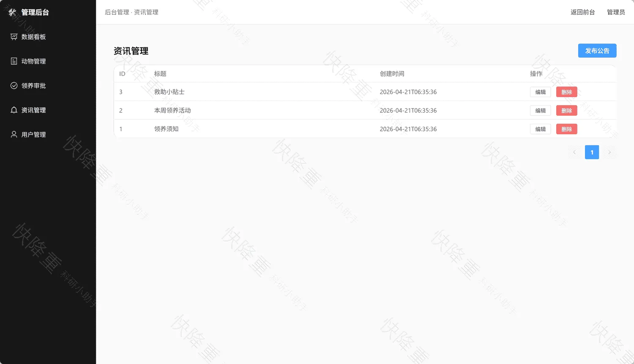Click the 管理后台 sidebar title

click(x=35, y=12)
